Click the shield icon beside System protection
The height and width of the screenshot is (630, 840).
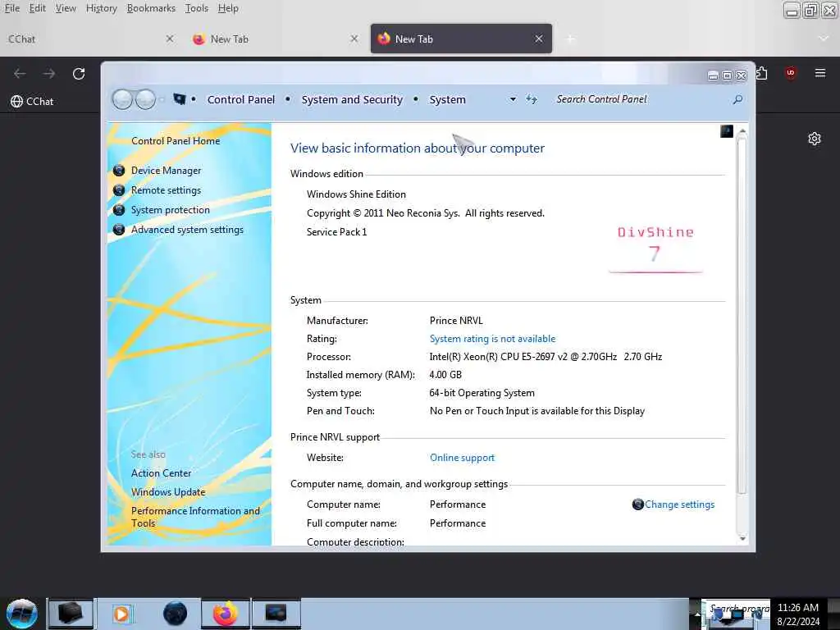tap(119, 210)
